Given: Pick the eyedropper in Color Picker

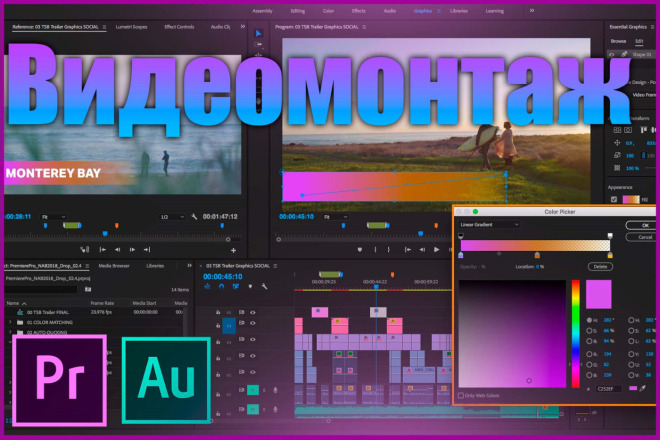Looking at the screenshot, I should (x=643, y=388).
